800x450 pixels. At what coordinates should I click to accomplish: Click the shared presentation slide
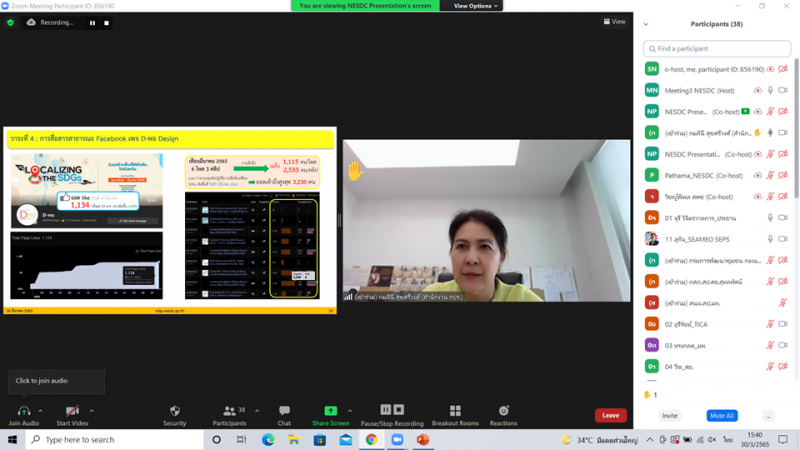click(x=170, y=220)
